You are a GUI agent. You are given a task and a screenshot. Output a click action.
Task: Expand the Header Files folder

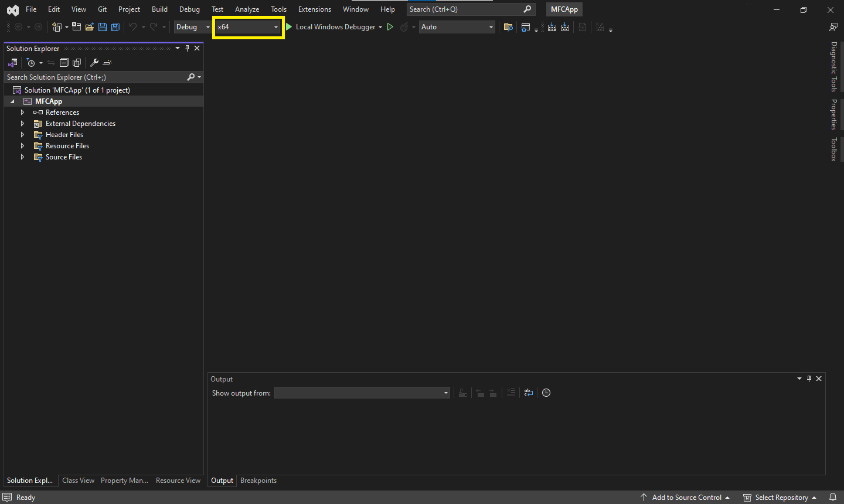pyautogui.click(x=22, y=135)
